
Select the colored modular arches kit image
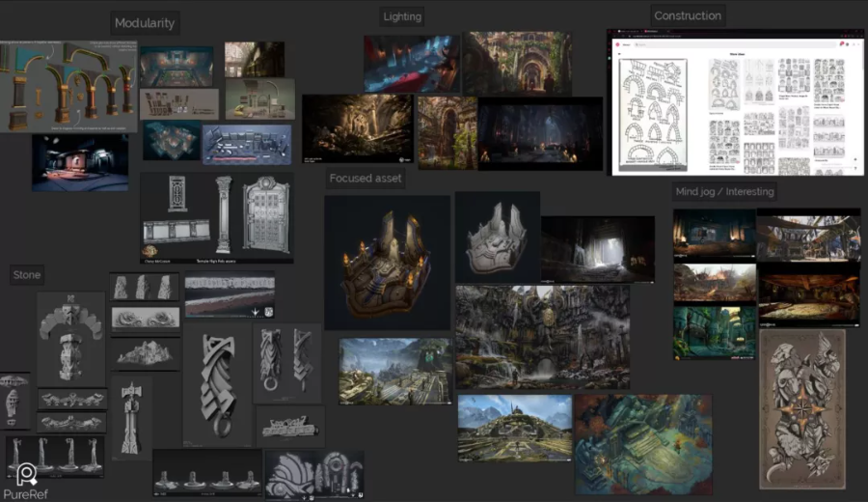[x=68, y=86]
